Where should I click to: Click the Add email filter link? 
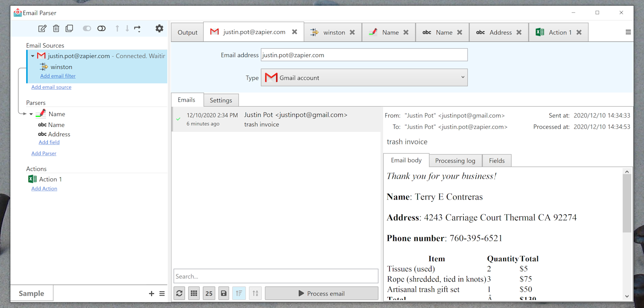(x=58, y=76)
